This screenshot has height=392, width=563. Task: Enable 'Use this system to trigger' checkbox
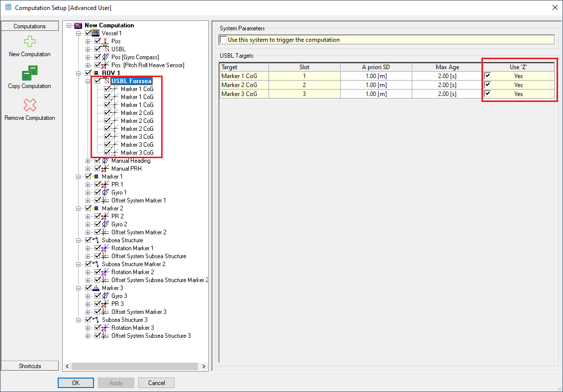224,40
